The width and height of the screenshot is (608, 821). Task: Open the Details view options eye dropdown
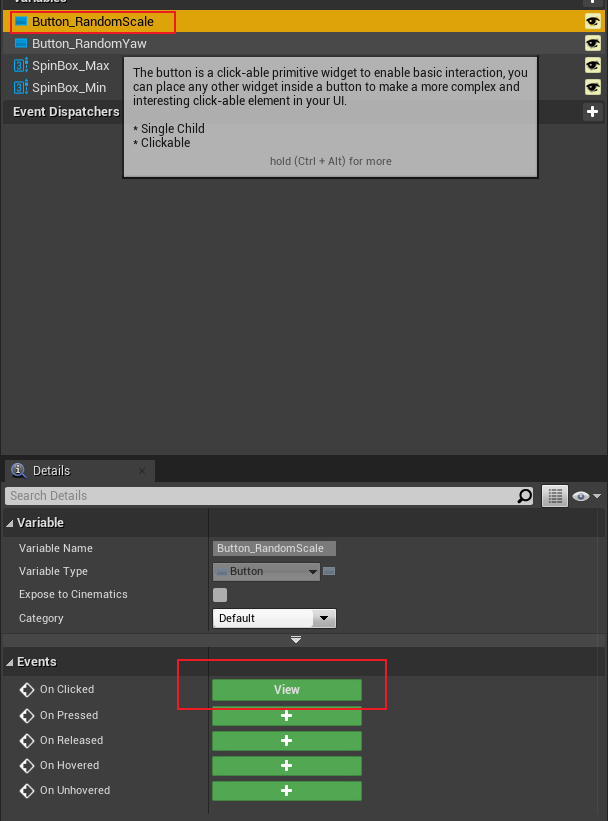586,496
